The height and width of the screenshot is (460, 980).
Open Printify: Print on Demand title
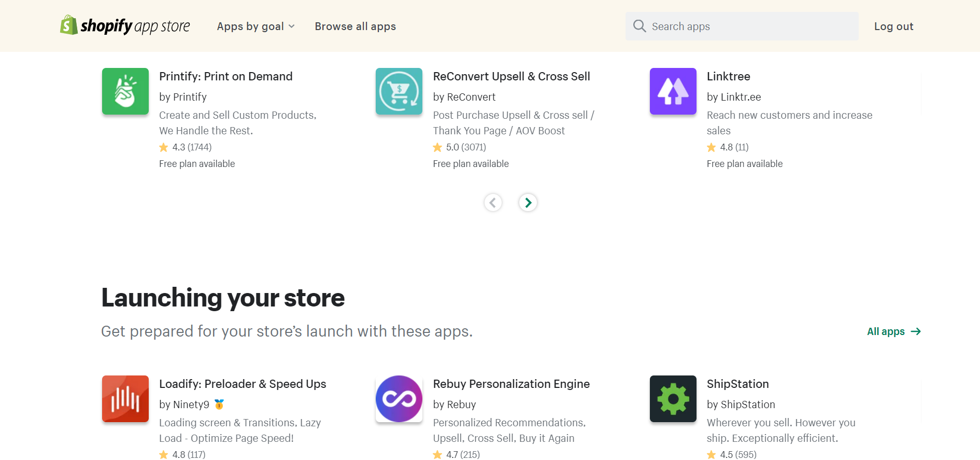(225, 76)
